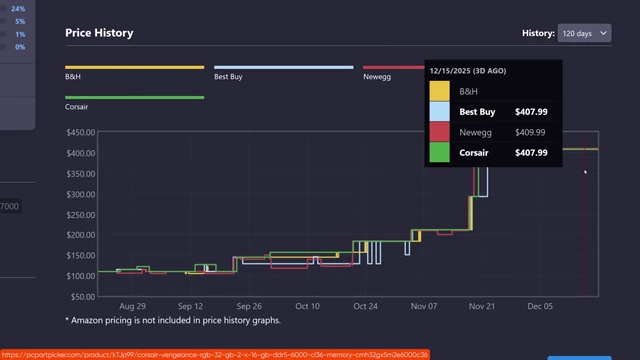Click the Newegg red swatch in tooltip

(440, 132)
